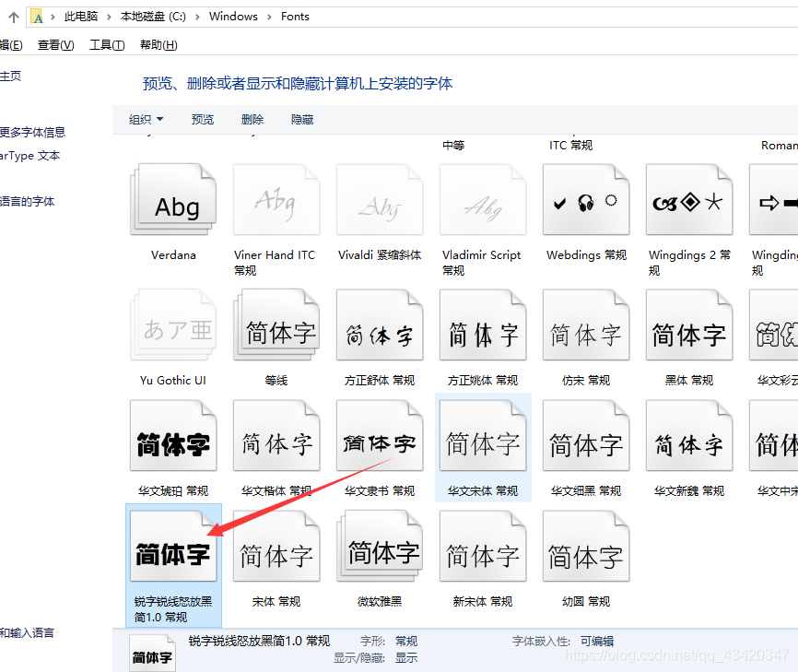
Task: Click the up-arrow navigation icon
Action: coord(13,16)
